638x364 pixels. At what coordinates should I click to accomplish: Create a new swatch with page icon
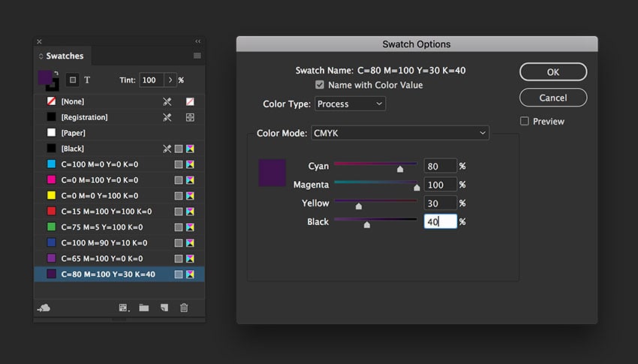[164, 308]
